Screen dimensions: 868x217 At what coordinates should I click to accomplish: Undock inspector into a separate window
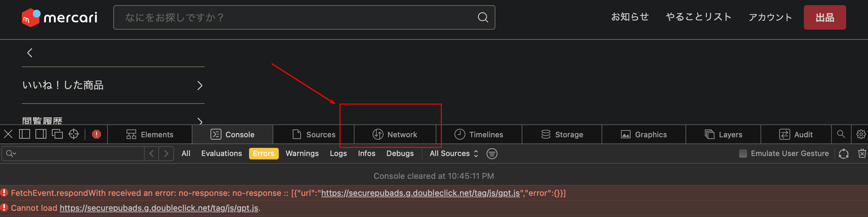pos(57,134)
